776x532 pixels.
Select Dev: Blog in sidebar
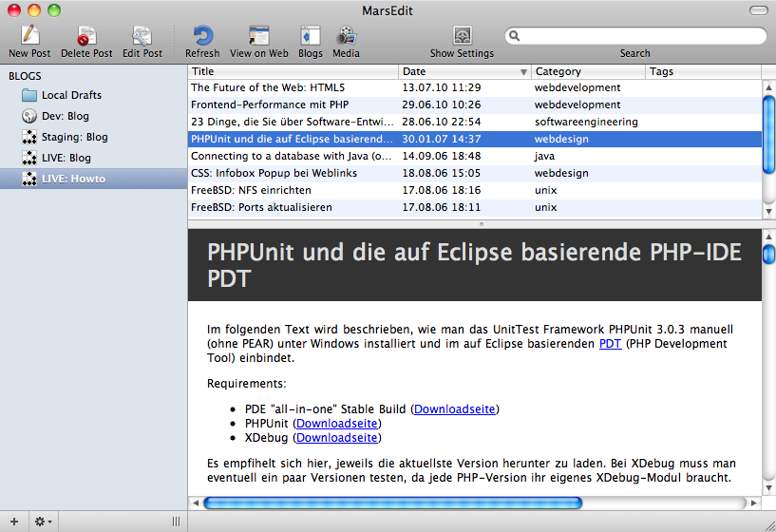coord(93,116)
